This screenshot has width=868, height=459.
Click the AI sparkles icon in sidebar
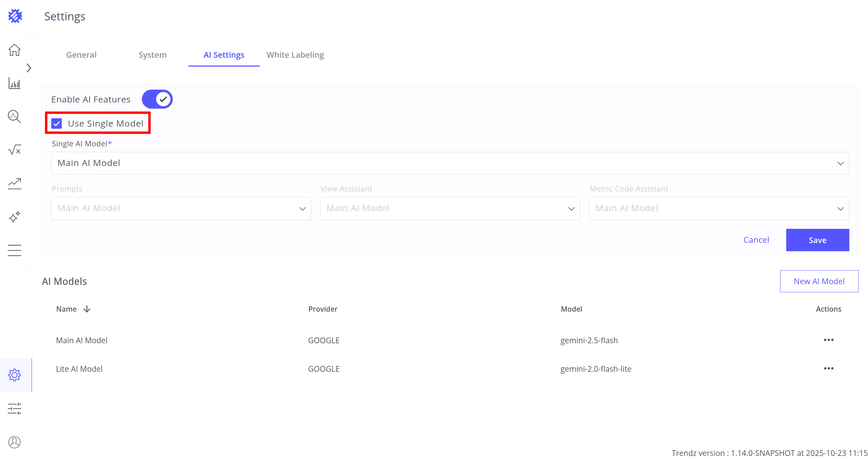(14, 217)
